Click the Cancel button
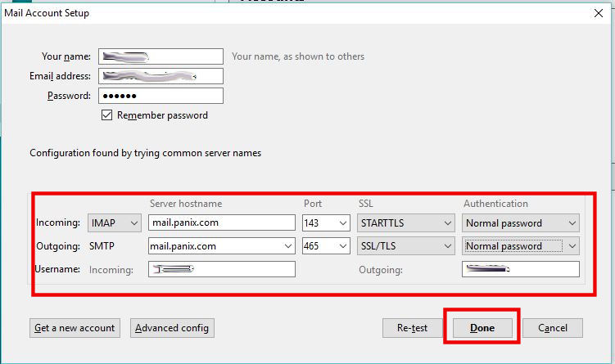The height and width of the screenshot is (364, 615). pos(552,328)
